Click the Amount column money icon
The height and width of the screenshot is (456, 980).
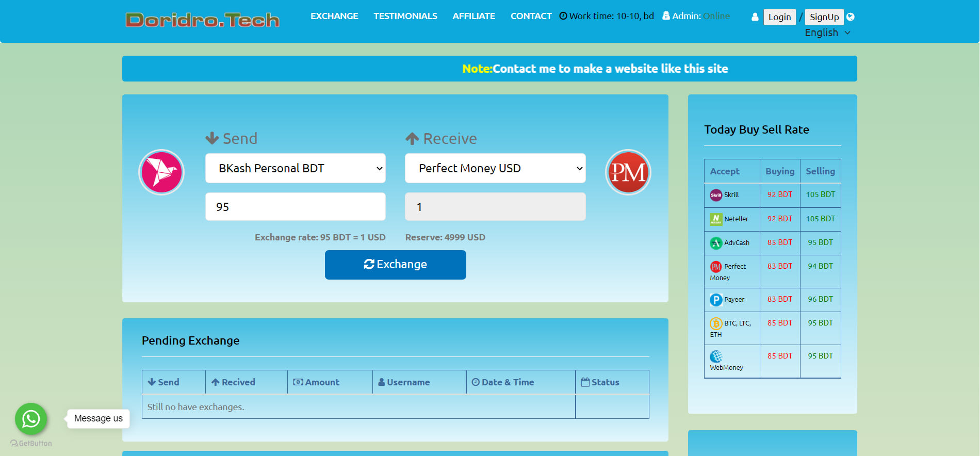coord(298,382)
